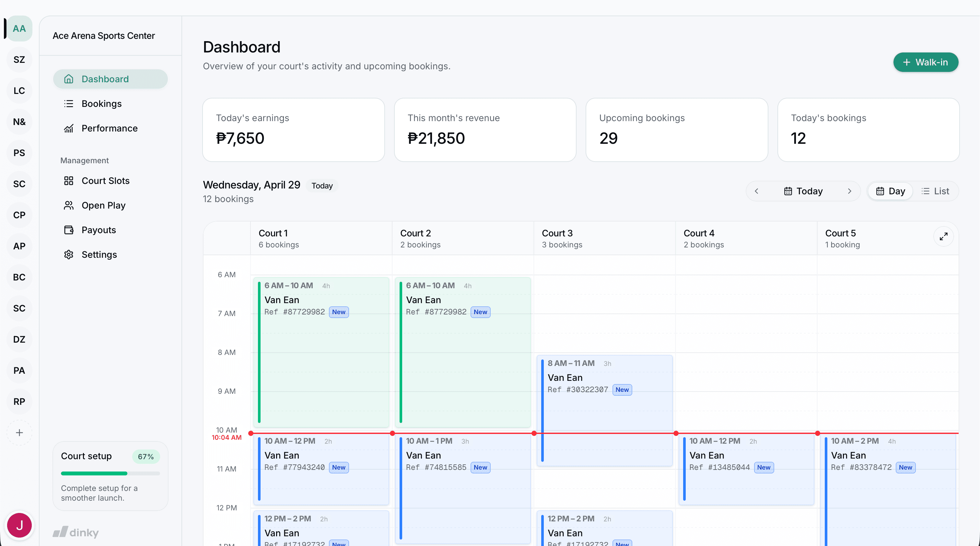Open Court 3 12 PM–2 PM booking

pos(604,529)
